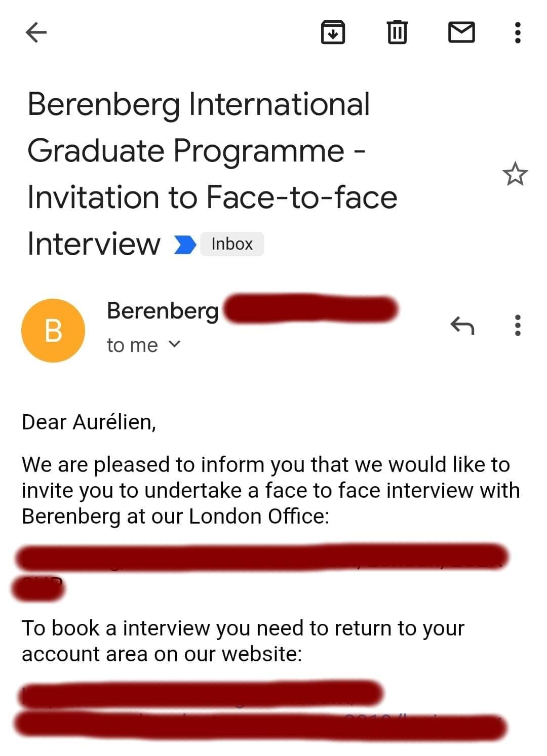Tap the "to me" recipient text
This screenshot has height=756, width=547.
coord(132,345)
